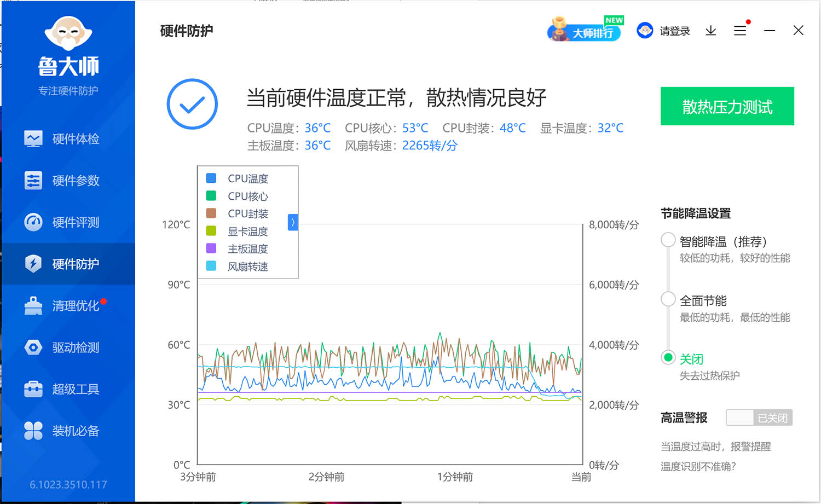This screenshot has width=821, height=504.
Task: Click the 温度识别不准确 link
Action: [699, 466]
